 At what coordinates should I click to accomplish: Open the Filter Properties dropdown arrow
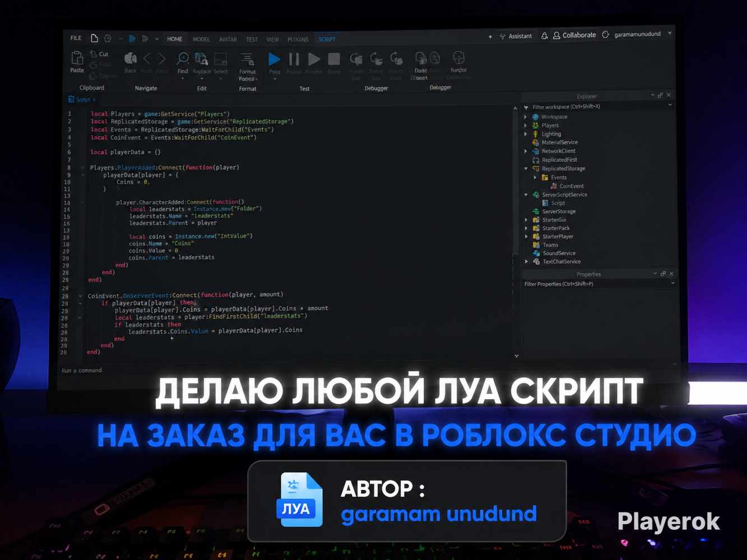tap(673, 283)
